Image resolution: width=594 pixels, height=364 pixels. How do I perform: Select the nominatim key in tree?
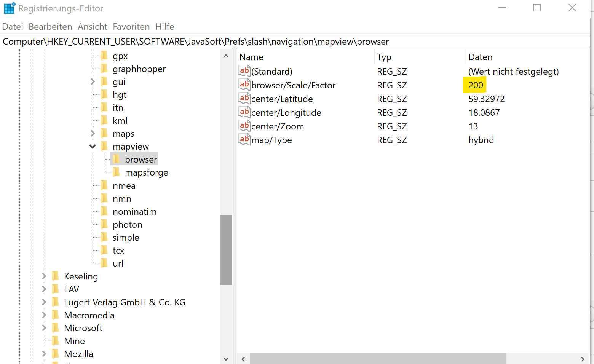[134, 212]
